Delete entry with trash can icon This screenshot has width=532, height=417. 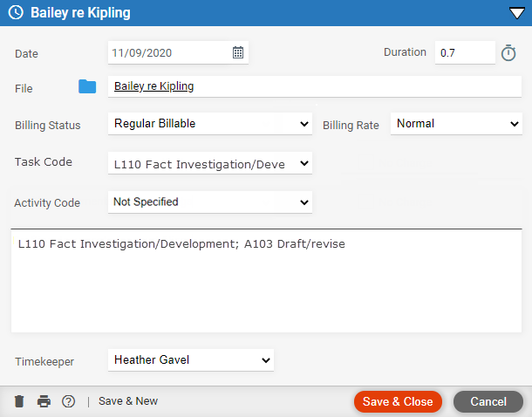(19, 401)
